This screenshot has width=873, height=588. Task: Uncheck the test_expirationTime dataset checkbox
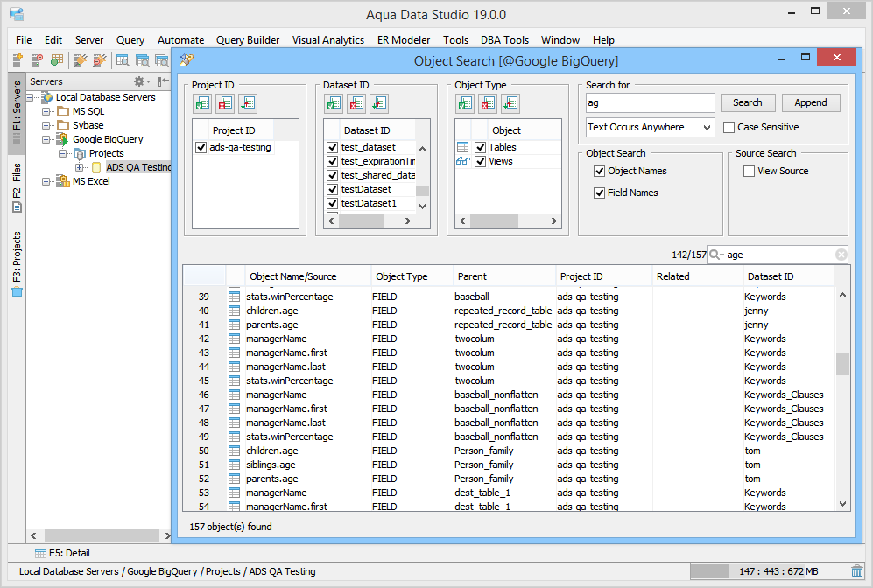[x=333, y=161]
